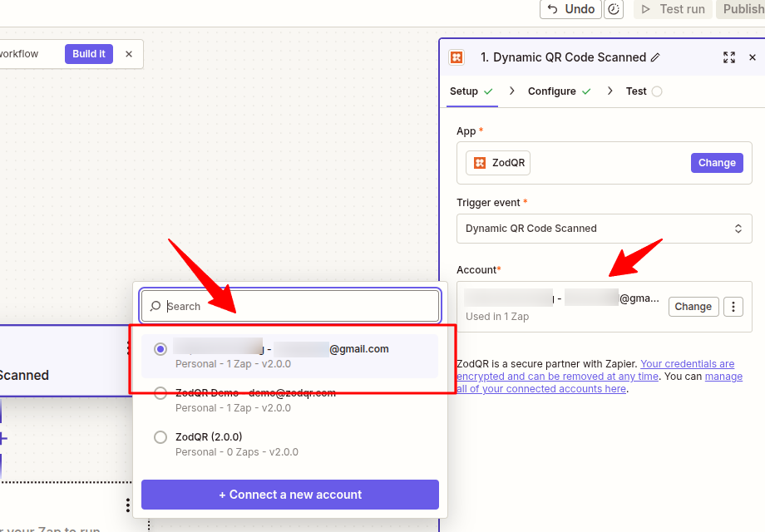Image resolution: width=765 pixels, height=532 pixels.
Task: Focus the account Search field
Action: [290, 306]
